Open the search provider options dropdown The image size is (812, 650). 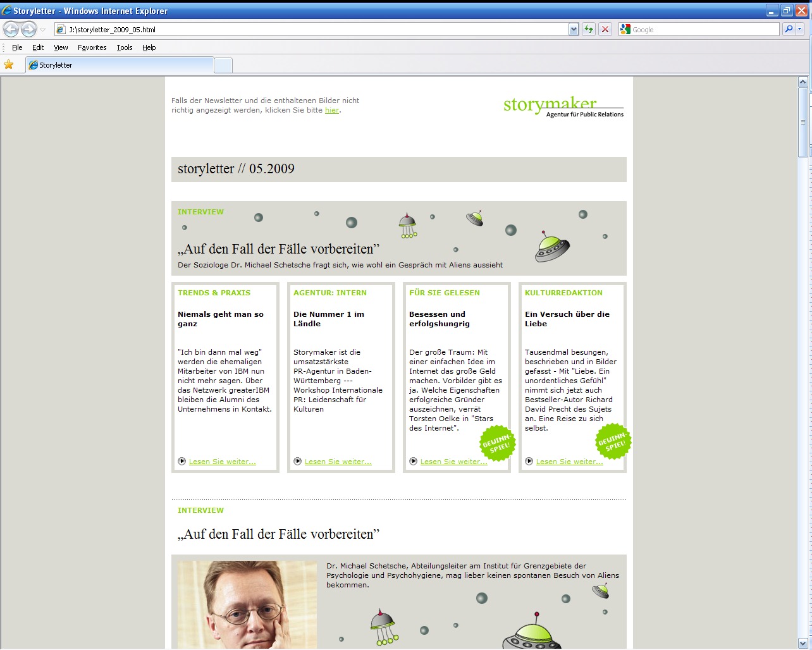tap(800, 29)
